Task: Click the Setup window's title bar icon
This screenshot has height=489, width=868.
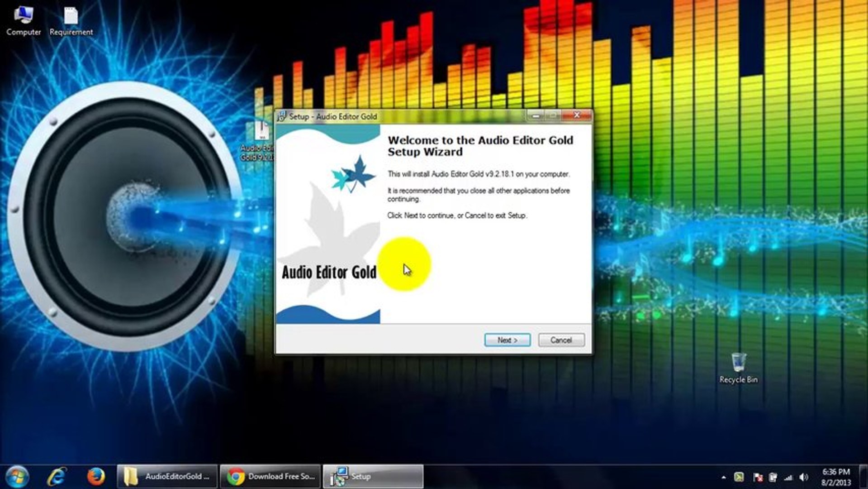Action: pos(282,116)
